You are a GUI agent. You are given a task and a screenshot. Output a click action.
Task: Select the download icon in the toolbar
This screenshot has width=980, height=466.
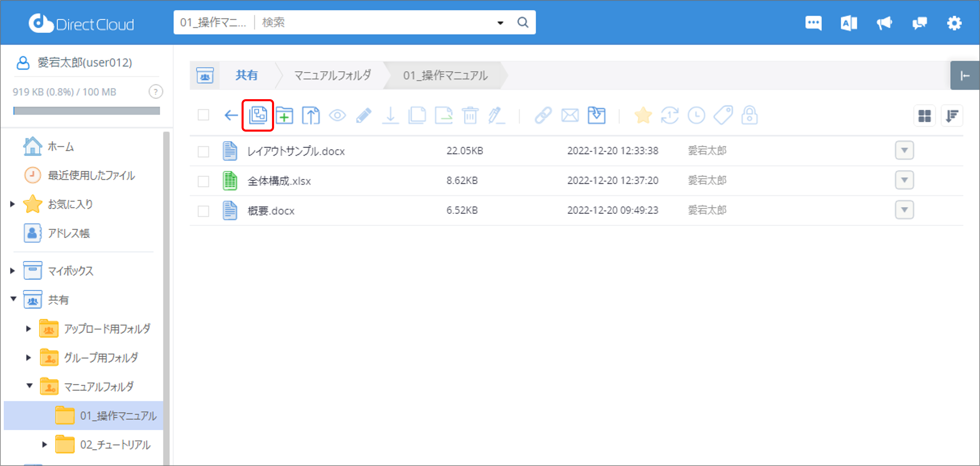(391, 115)
